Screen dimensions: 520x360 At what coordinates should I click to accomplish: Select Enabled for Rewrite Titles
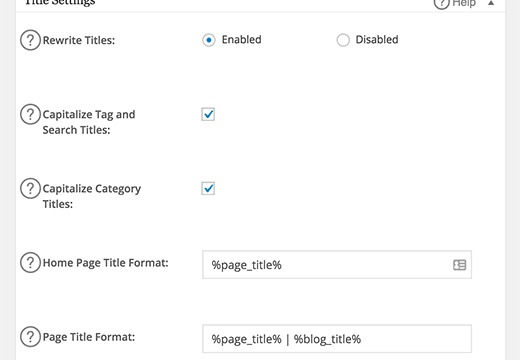point(209,40)
